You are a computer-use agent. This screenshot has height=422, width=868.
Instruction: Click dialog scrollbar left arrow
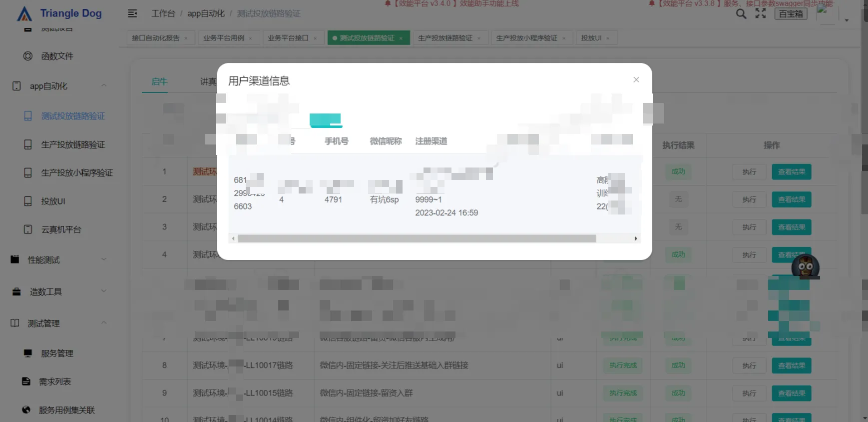point(233,238)
